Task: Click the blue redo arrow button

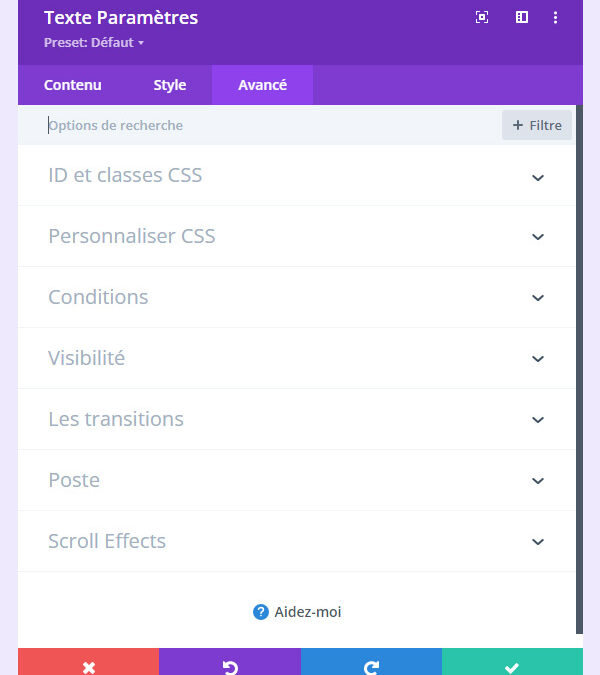Action: pos(371,666)
